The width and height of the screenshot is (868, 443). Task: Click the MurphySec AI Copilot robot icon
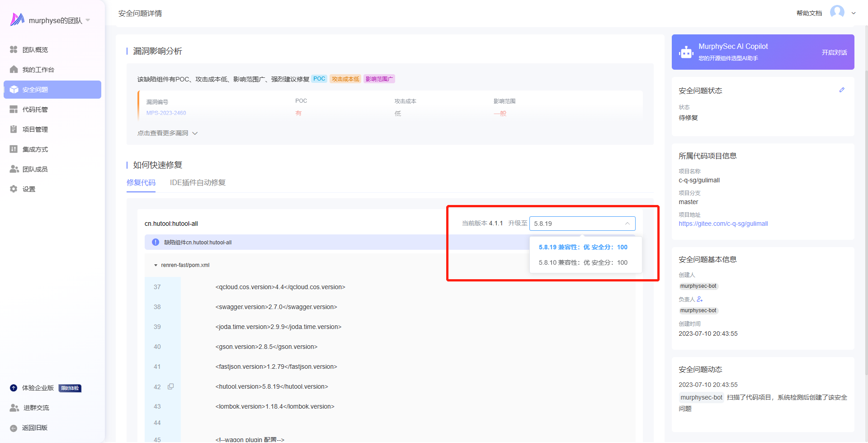686,52
